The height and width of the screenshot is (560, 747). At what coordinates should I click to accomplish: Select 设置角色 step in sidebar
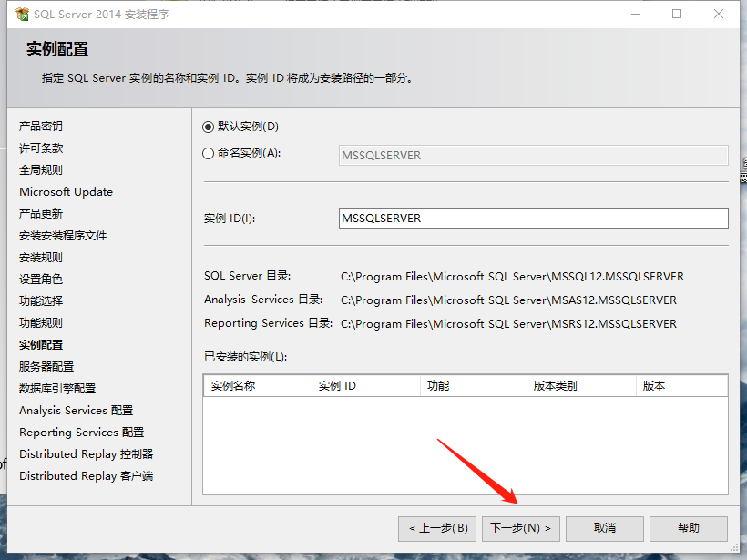click(41, 279)
